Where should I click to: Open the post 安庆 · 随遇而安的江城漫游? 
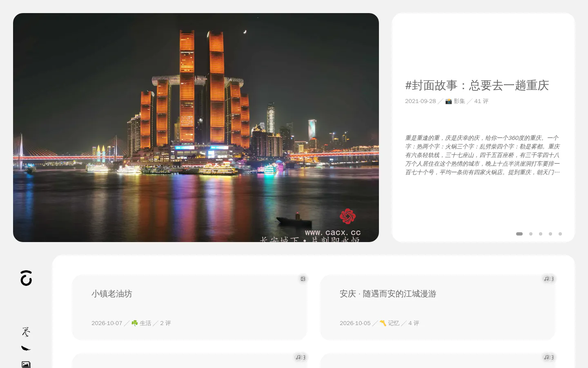(388, 294)
